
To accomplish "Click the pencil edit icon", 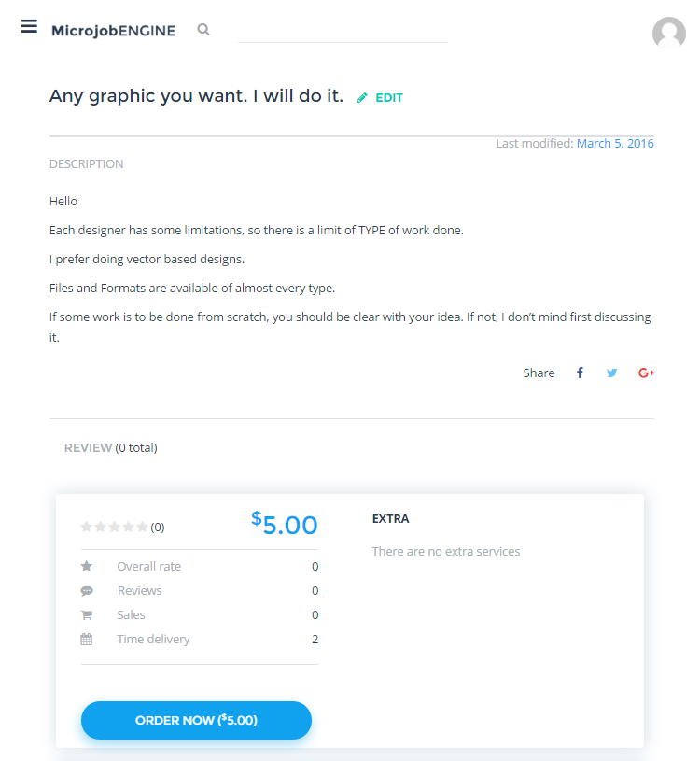I will [x=362, y=97].
